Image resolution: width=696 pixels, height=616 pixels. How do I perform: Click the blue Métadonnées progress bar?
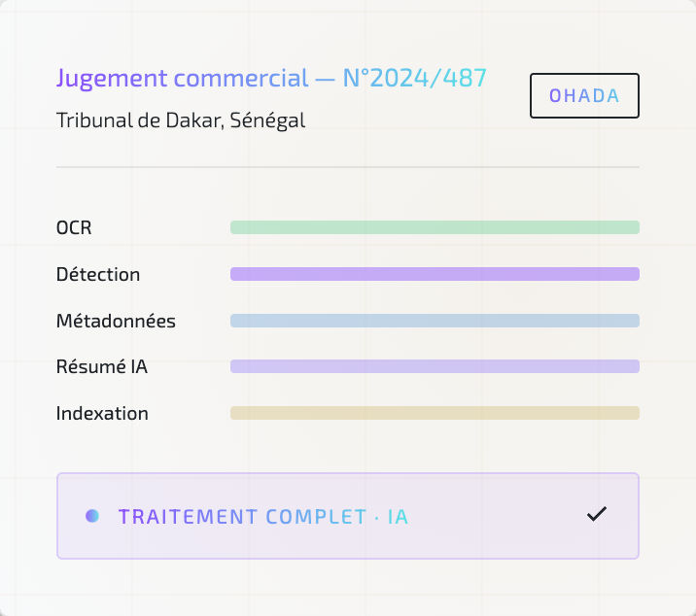[435, 321]
